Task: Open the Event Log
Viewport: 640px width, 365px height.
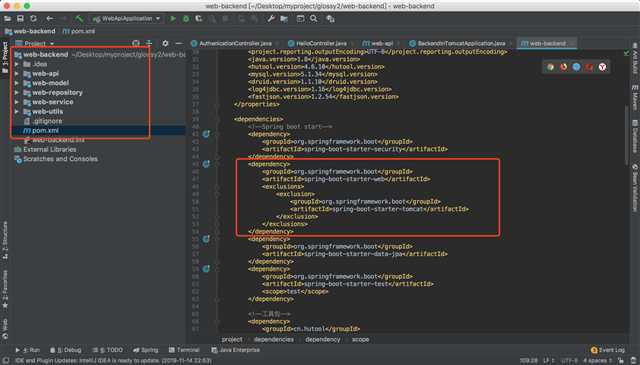Action: (608, 350)
